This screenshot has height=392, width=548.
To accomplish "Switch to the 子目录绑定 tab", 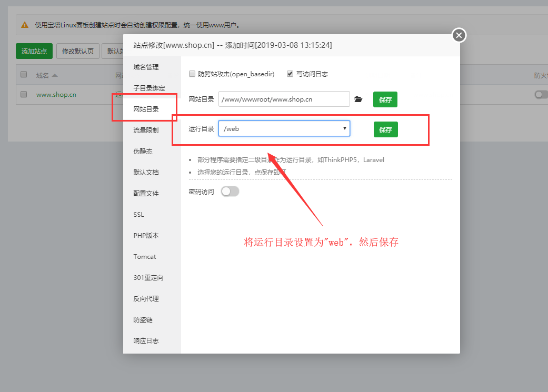I will 149,88.
